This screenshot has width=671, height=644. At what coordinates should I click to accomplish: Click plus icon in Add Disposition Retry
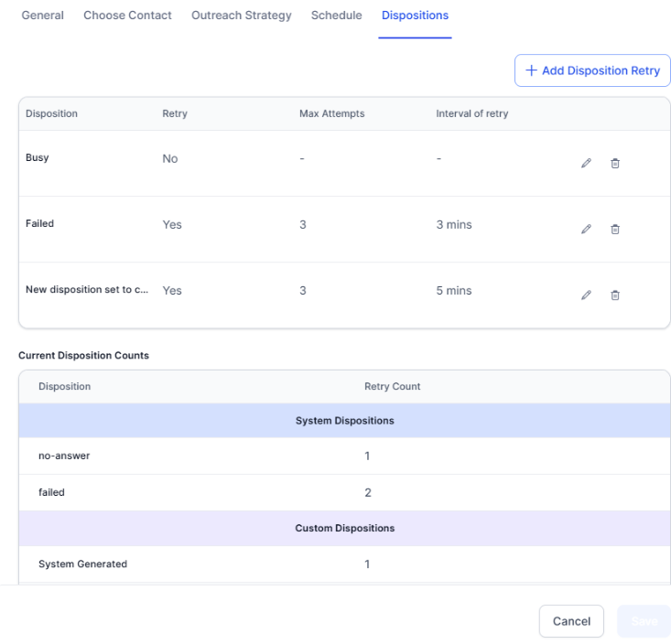531,70
